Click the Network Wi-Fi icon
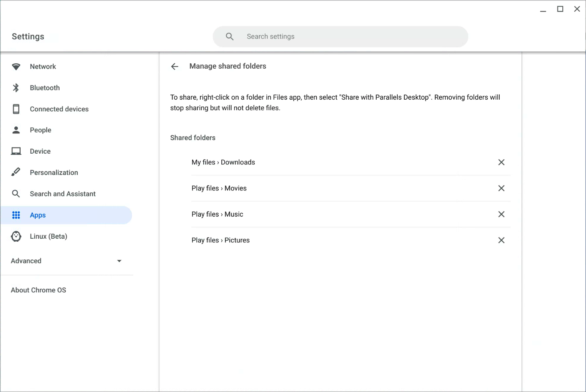The height and width of the screenshot is (392, 586). 16,66
